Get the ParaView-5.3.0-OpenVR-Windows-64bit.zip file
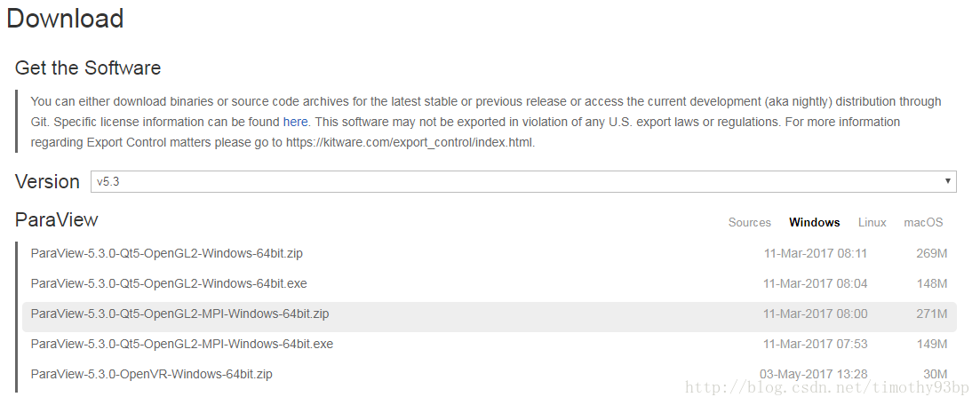Image resolution: width=980 pixels, height=405 pixels. click(x=151, y=374)
